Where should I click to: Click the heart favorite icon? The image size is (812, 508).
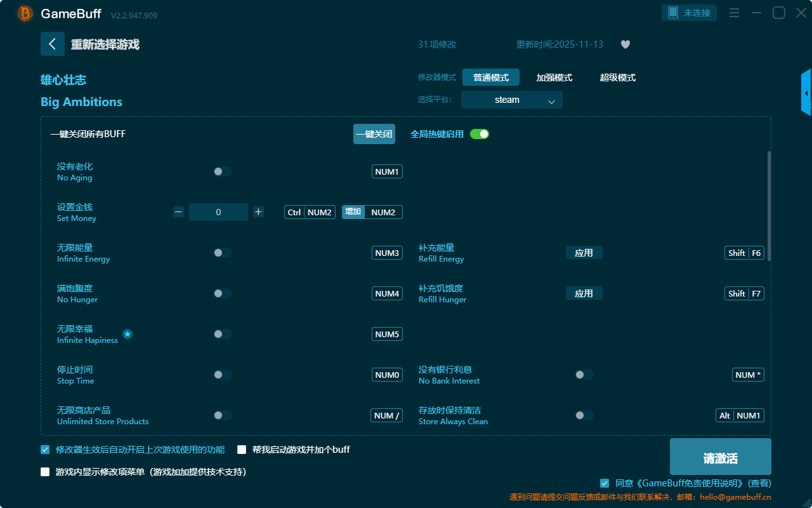click(x=625, y=44)
